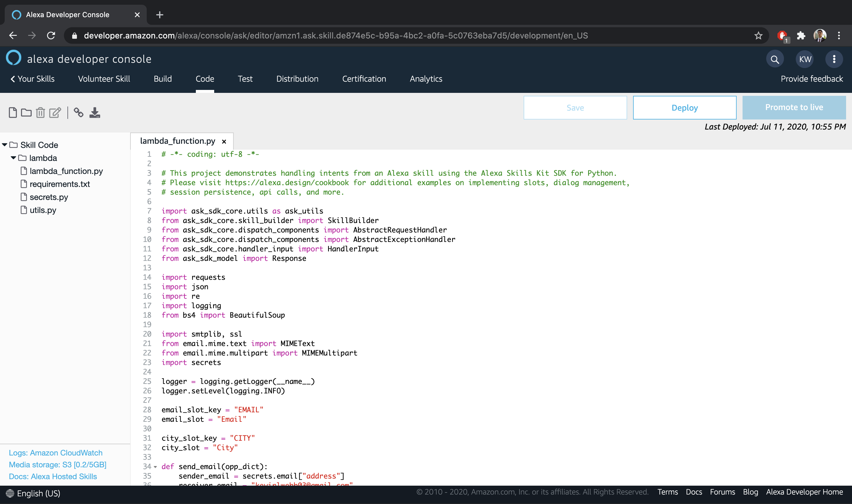Click the chain link toolbar icon
Screen dimensions: 852x504
pos(78,112)
